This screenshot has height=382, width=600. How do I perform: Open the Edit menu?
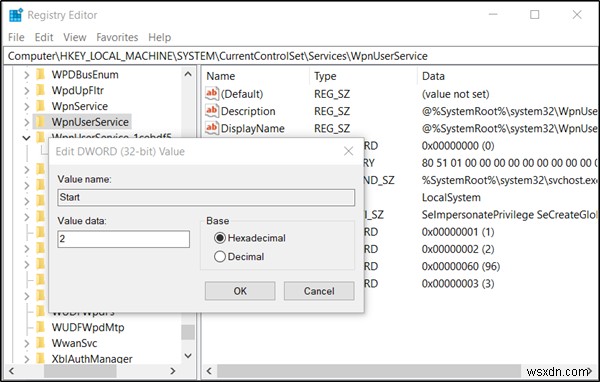coord(44,37)
